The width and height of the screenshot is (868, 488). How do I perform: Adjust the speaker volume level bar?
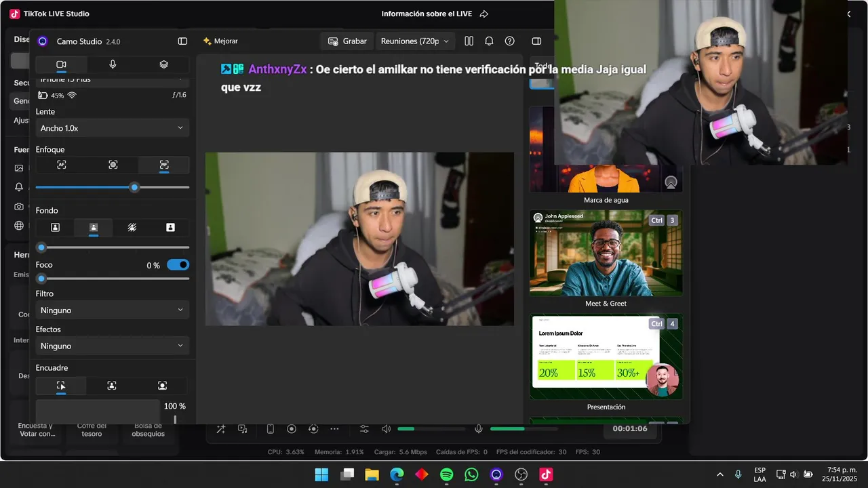[x=431, y=429]
